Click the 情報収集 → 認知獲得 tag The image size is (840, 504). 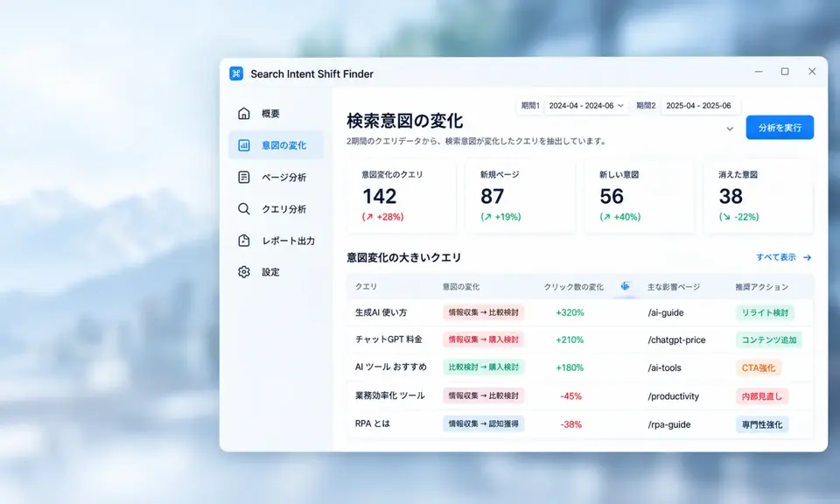[483, 423]
